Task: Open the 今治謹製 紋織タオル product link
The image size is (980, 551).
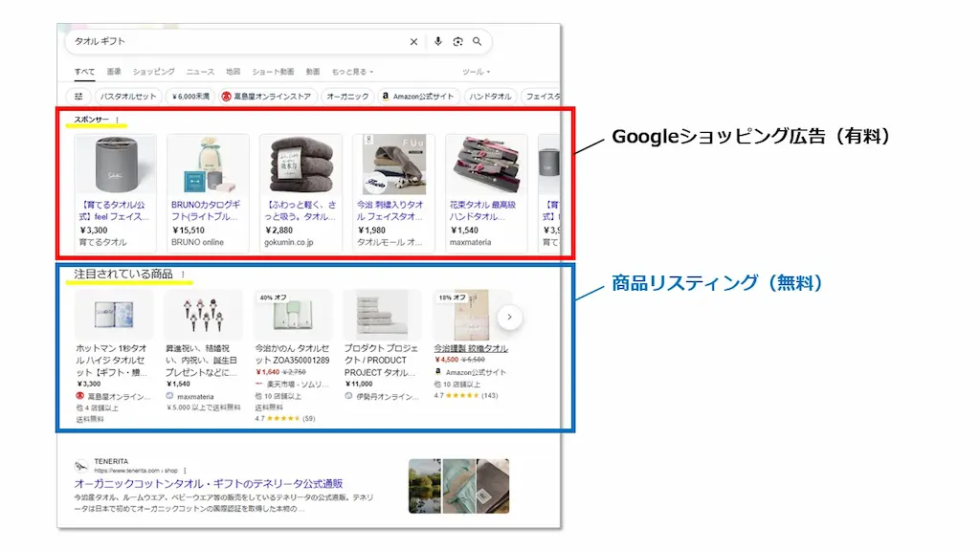Action: [472, 346]
